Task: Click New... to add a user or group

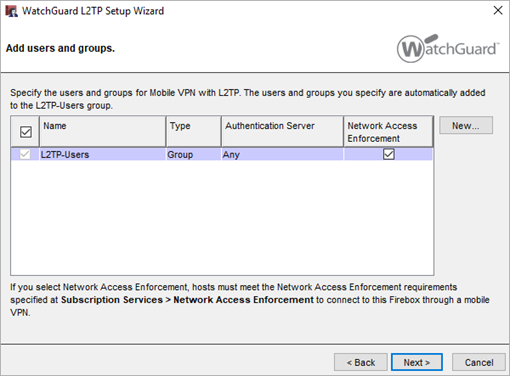Action: point(466,125)
